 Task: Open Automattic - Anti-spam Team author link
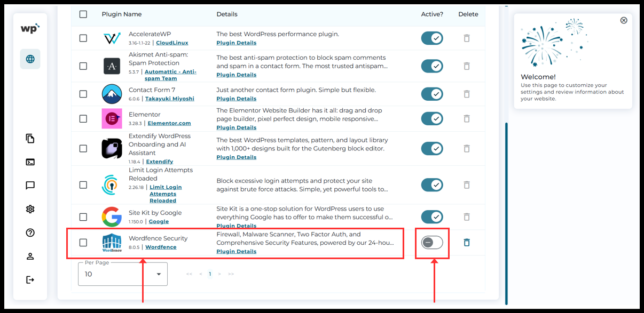(170, 75)
